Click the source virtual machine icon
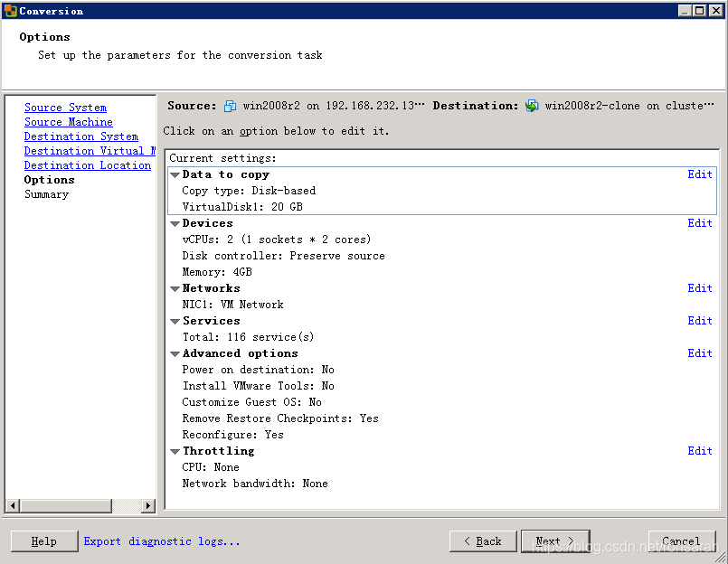The width and height of the screenshot is (728, 564). coord(230,106)
